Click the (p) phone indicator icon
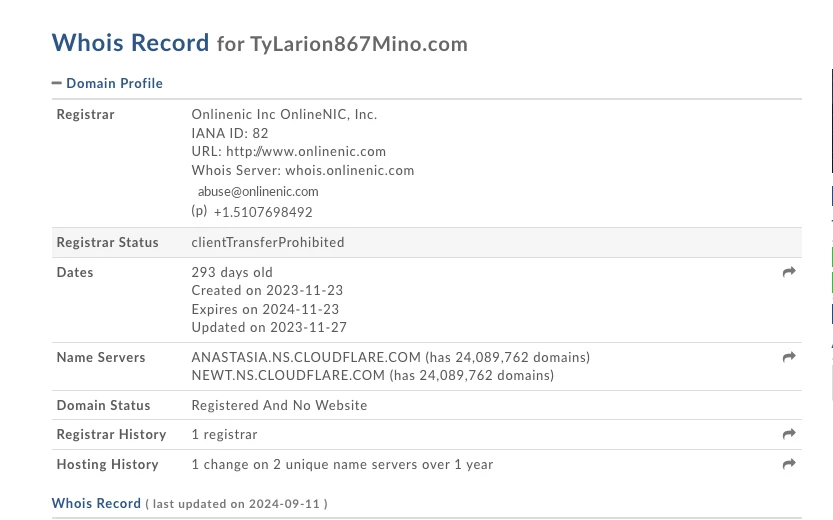Screen dimensions: 833x520 [x=199, y=211]
